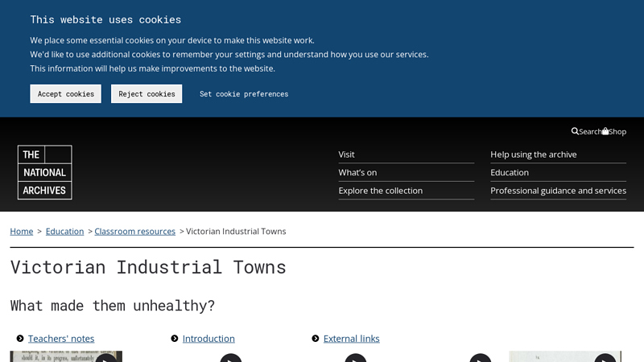
Task: Click the Reject cookies button
Action: tap(147, 94)
